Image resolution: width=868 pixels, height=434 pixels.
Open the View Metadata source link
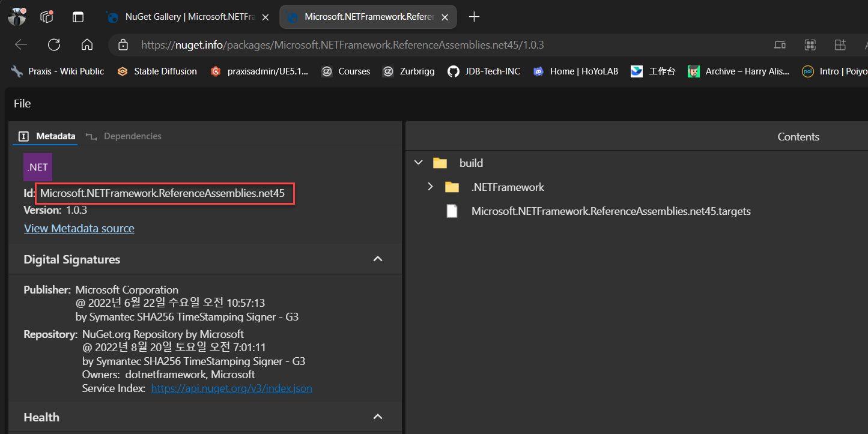(x=79, y=228)
